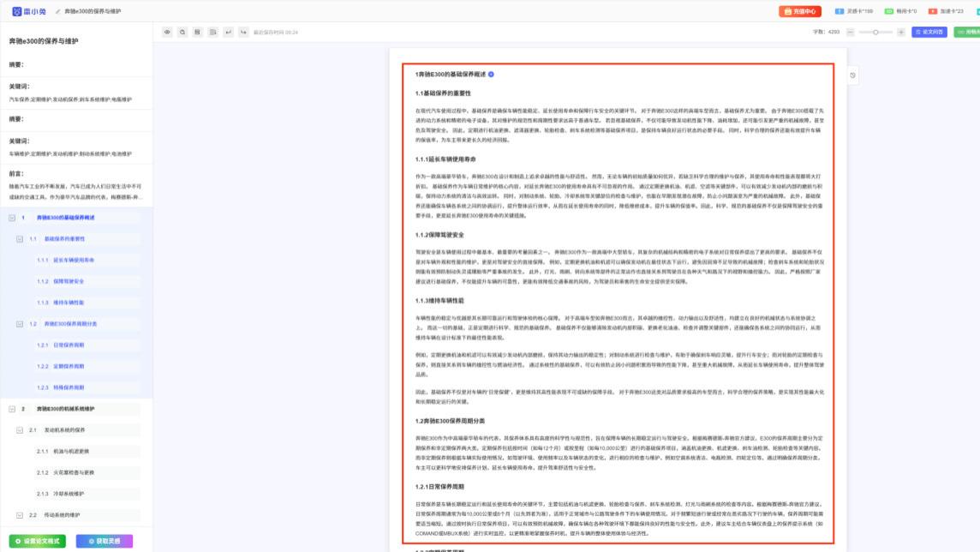The height and width of the screenshot is (552, 980).
Task: Open the 充值中心 recharge center
Action: coord(799,11)
